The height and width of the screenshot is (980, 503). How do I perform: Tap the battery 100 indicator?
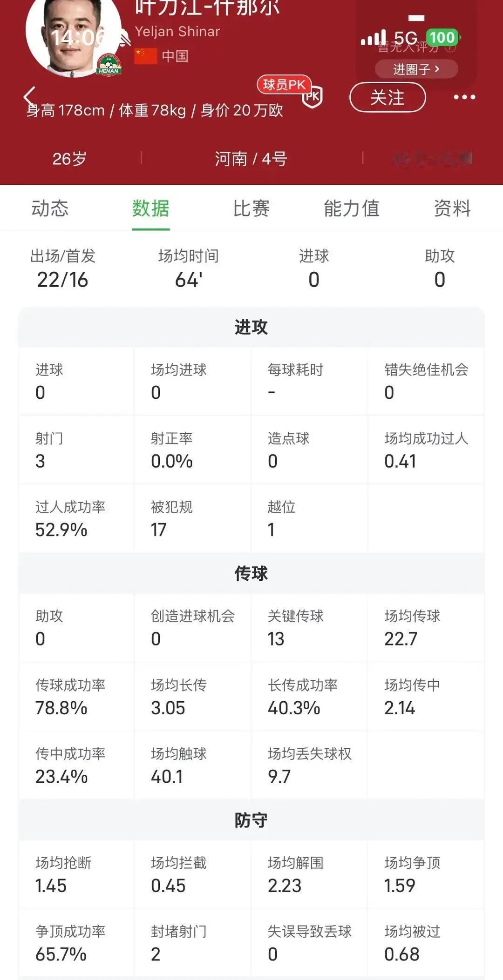[x=442, y=37]
